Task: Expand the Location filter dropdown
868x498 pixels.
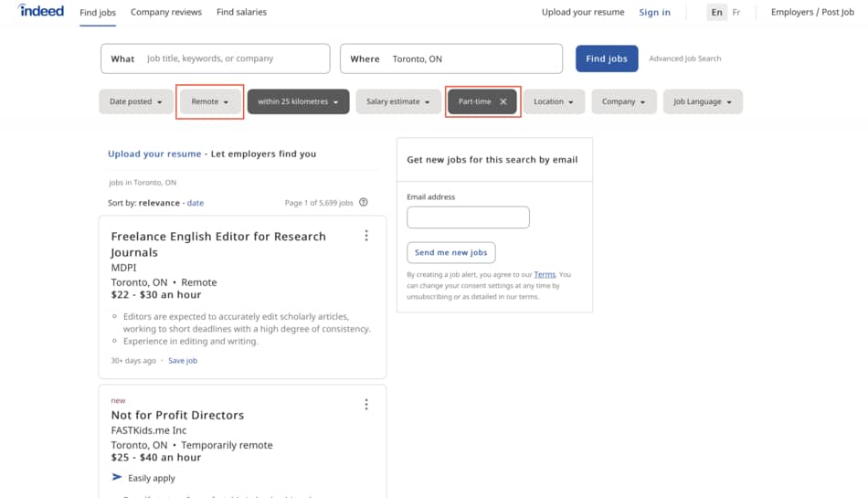Action: coord(554,101)
